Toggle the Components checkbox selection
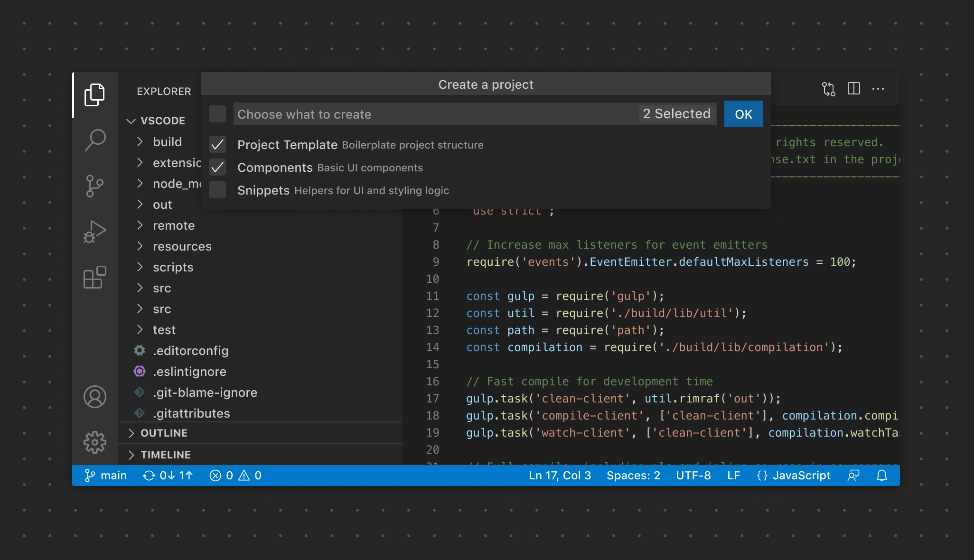The height and width of the screenshot is (560, 974). click(x=217, y=167)
